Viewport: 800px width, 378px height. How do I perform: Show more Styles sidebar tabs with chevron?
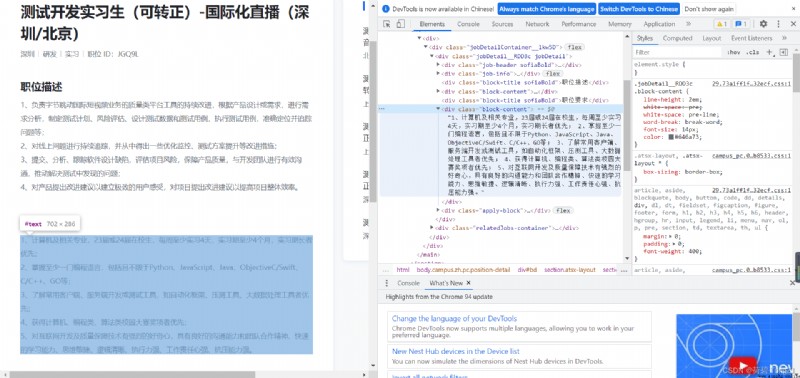(784, 38)
